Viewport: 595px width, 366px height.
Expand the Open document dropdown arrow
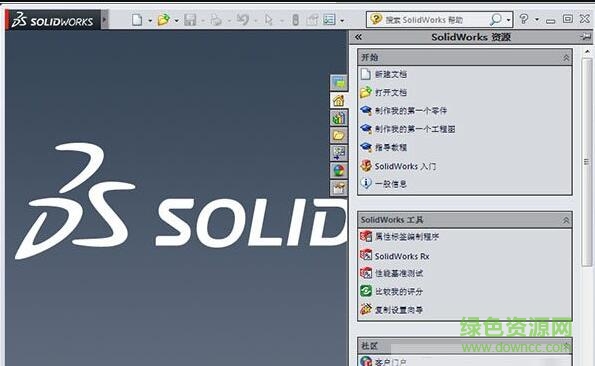coord(176,20)
